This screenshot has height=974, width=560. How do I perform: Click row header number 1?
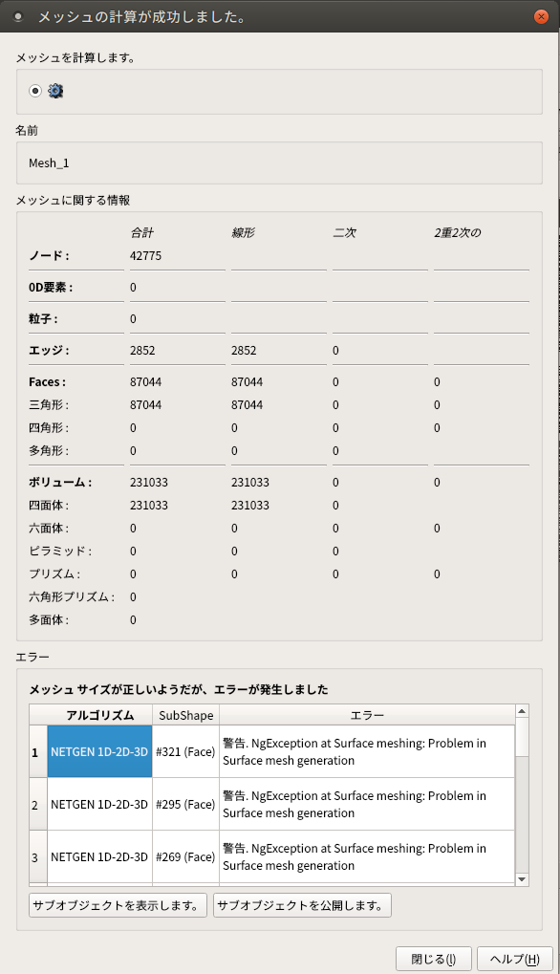(38, 751)
